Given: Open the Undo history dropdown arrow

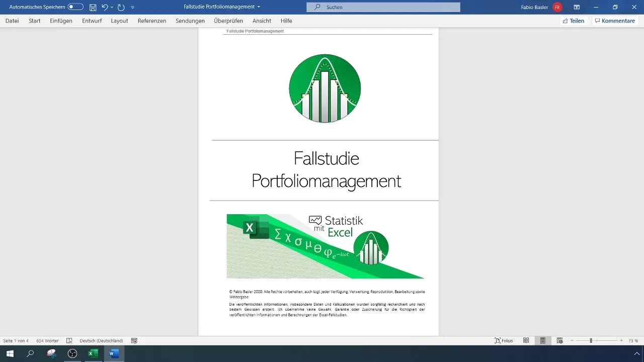Looking at the screenshot, I should pos(112,7).
